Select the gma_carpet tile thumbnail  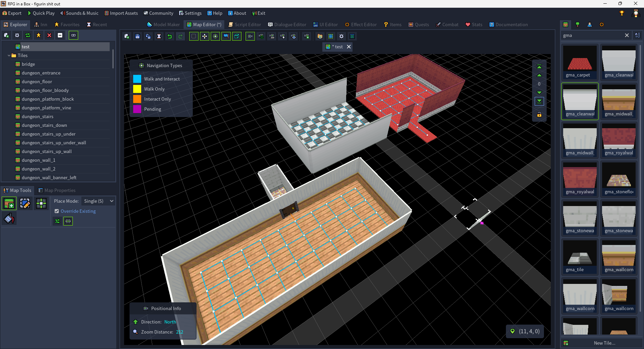tap(580, 62)
